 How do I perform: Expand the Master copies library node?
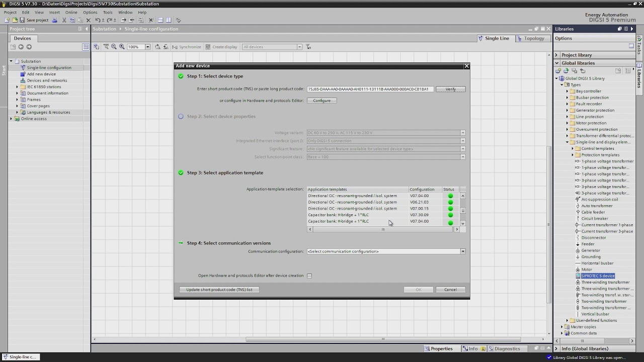[562, 327]
